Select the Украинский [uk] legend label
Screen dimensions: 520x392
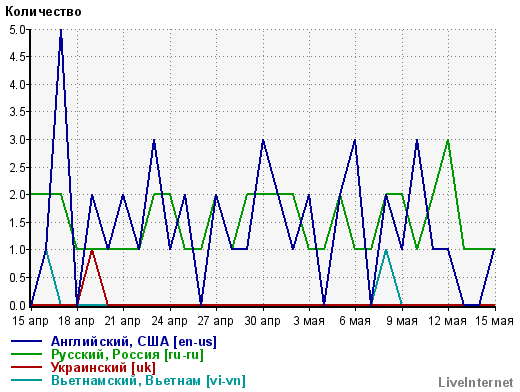pos(103,368)
